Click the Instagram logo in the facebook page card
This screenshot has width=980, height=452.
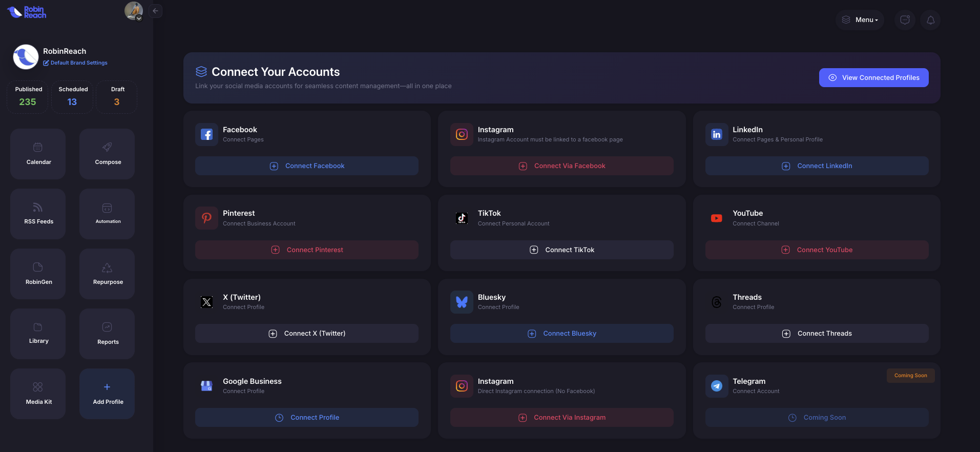(x=462, y=134)
